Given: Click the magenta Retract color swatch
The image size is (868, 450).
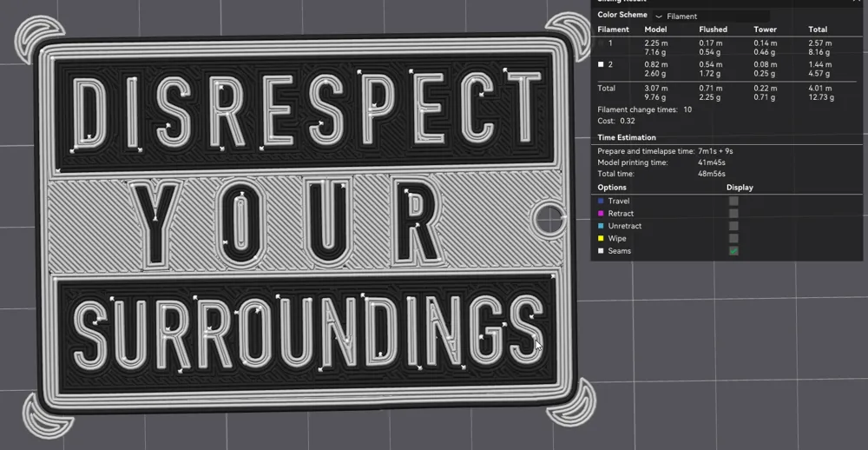Looking at the screenshot, I should 601,214.
